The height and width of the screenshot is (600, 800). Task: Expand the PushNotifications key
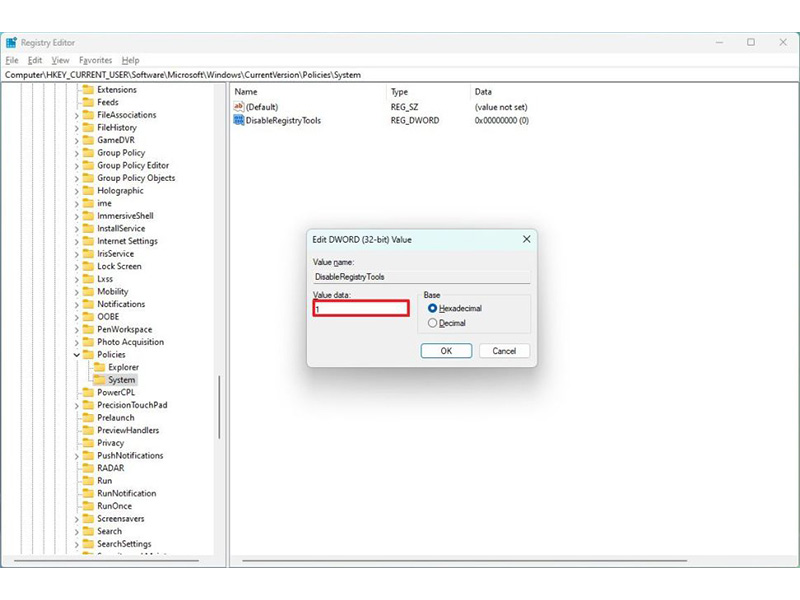tap(77, 456)
